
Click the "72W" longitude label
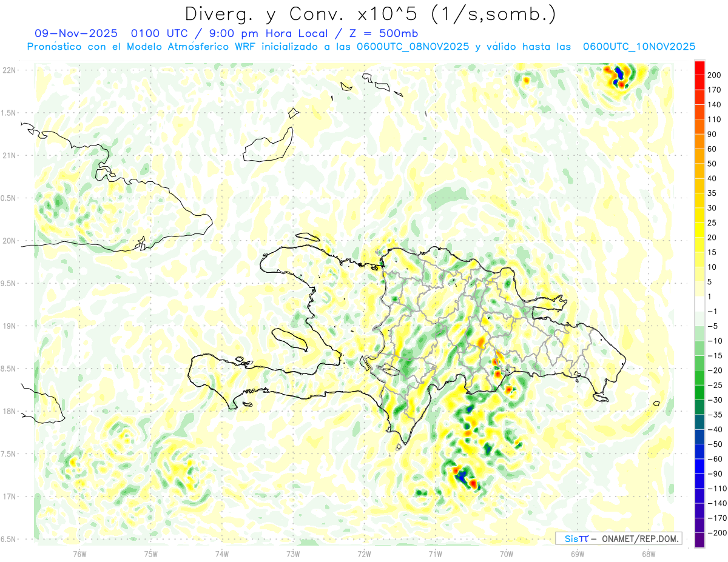(x=364, y=554)
